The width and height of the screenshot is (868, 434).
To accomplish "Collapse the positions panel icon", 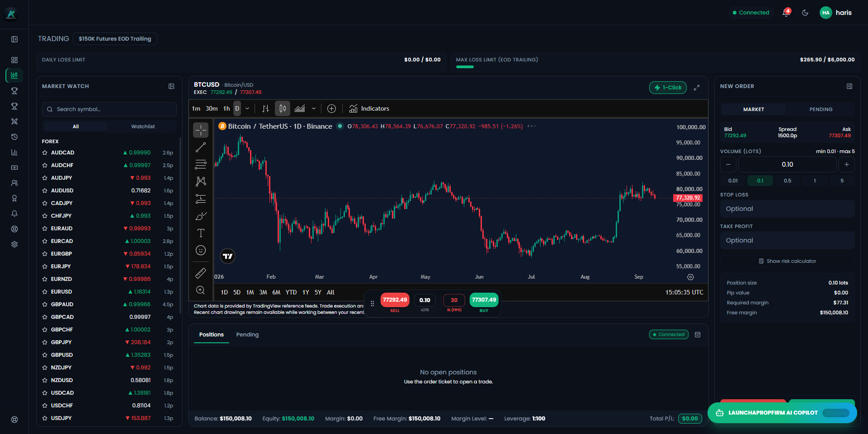I will [x=698, y=335].
